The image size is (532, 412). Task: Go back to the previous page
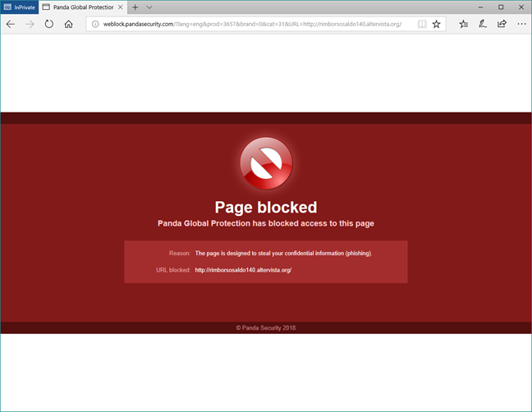11,24
